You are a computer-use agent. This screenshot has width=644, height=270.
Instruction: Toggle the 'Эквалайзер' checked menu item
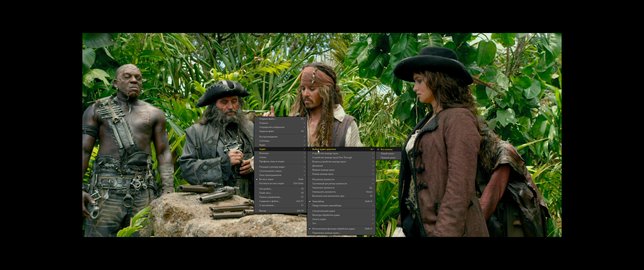point(318,201)
